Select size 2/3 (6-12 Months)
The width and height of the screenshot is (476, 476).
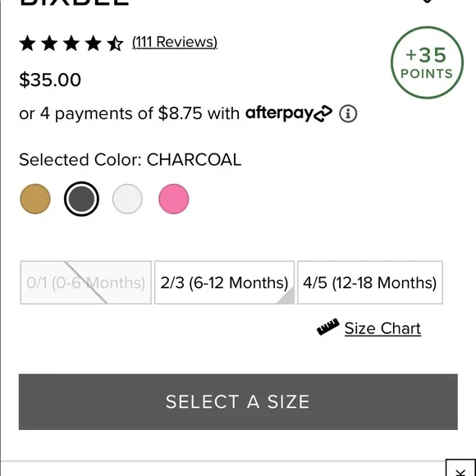coord(224,282)
